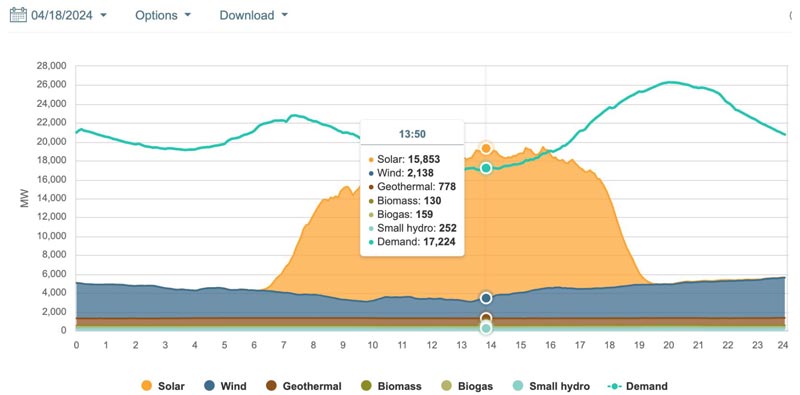
Task: Click Demand: 17,224 in tooltip
Action: coord(411,242)
